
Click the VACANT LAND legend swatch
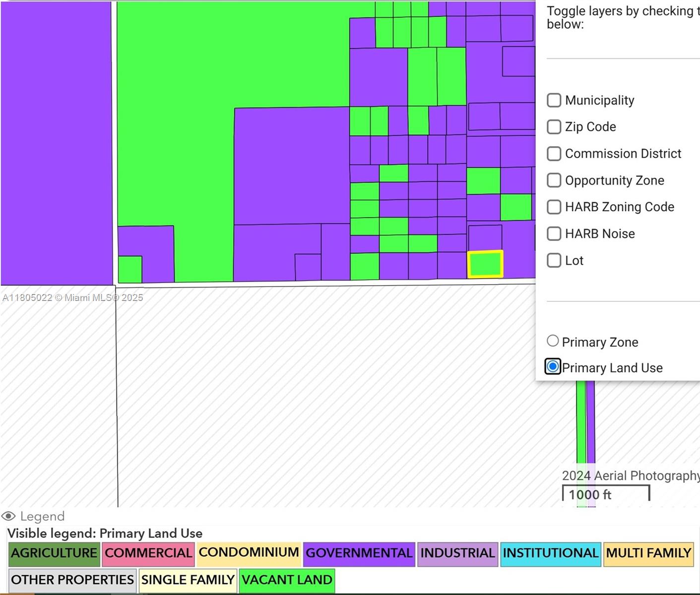point(287,580)
